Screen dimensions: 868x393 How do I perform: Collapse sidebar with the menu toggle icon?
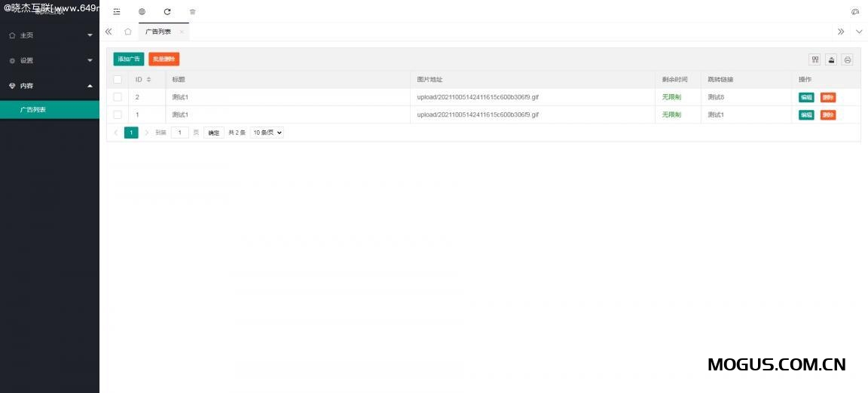click(x=117, y=12)
